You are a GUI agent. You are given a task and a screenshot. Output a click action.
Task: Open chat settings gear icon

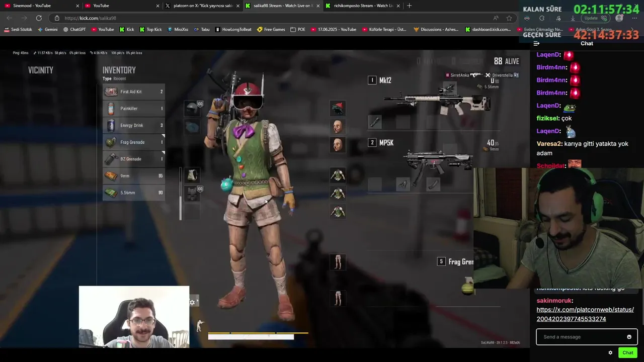point(610,352)
